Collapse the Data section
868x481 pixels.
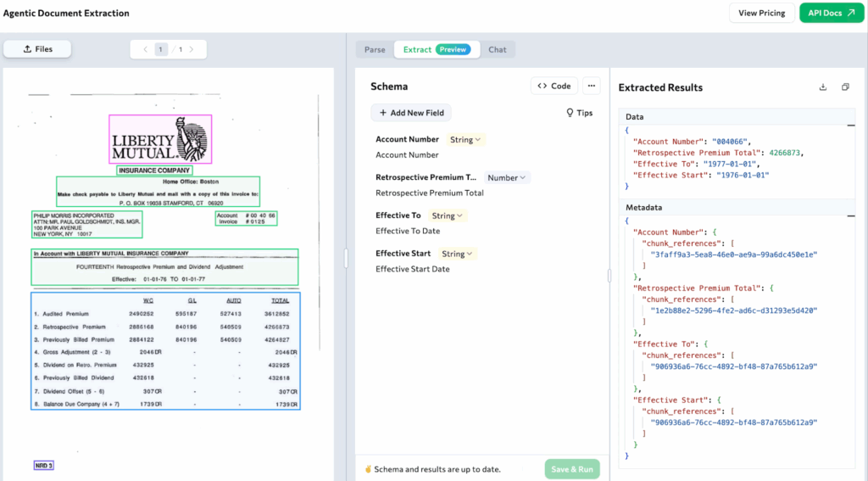pos(851,126)
